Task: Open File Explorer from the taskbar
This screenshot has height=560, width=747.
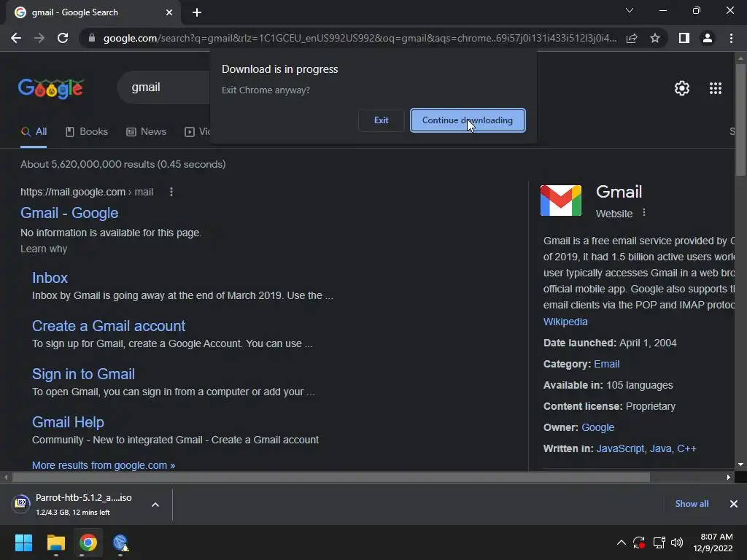Action: [55, 542]
